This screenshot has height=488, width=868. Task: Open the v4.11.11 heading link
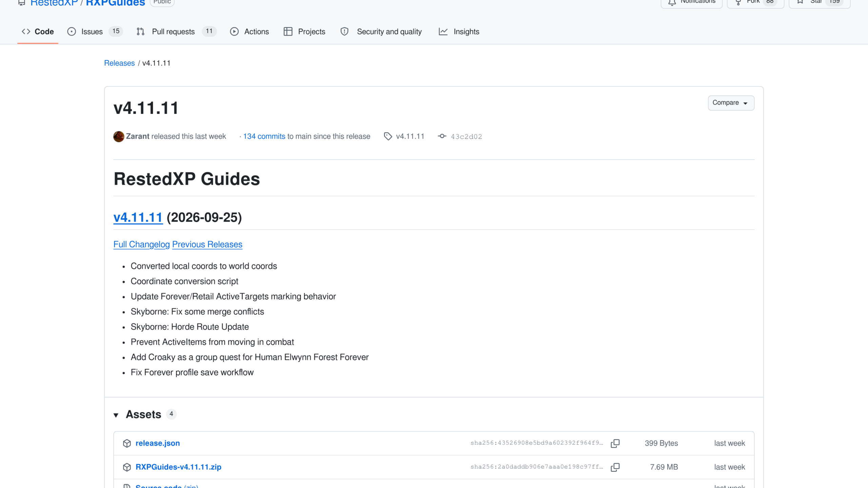138,217
